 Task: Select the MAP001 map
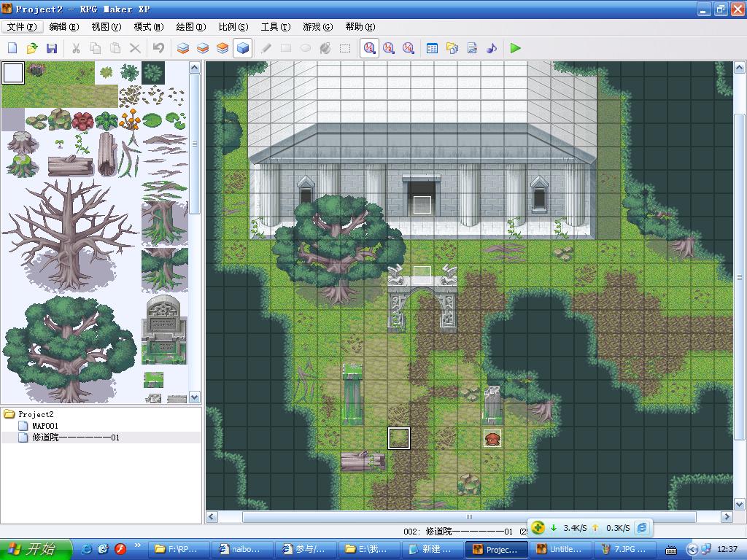(44, 426)
